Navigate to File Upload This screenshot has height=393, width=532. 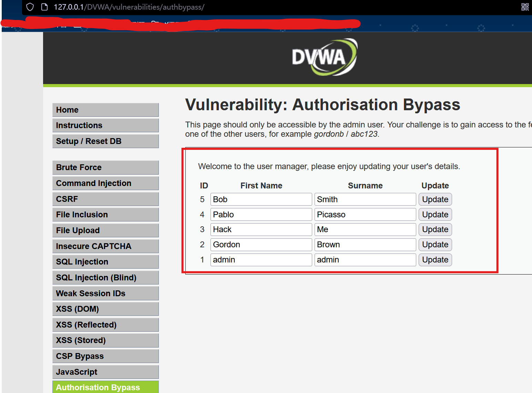(x=105, y=230)
